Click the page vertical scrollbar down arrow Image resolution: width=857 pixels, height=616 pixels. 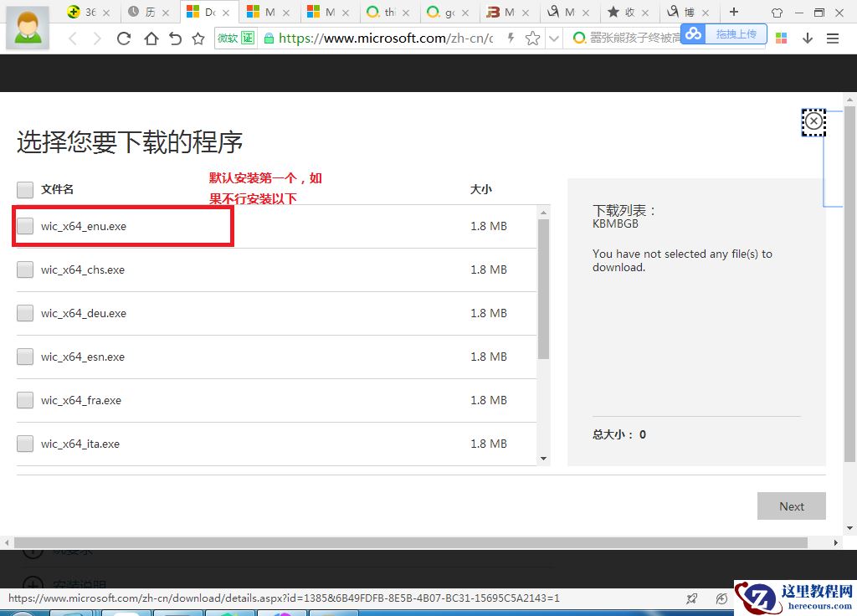(x=849, y=528)
